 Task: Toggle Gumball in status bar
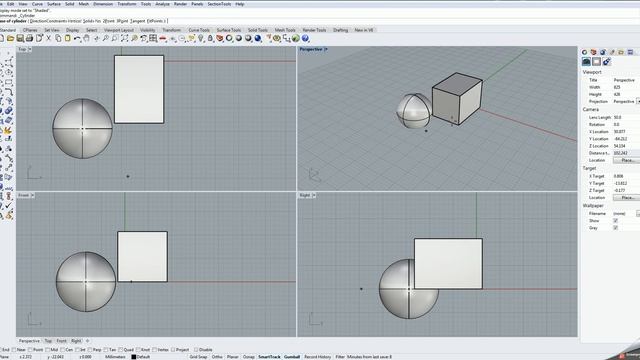(x=292, y=357)
